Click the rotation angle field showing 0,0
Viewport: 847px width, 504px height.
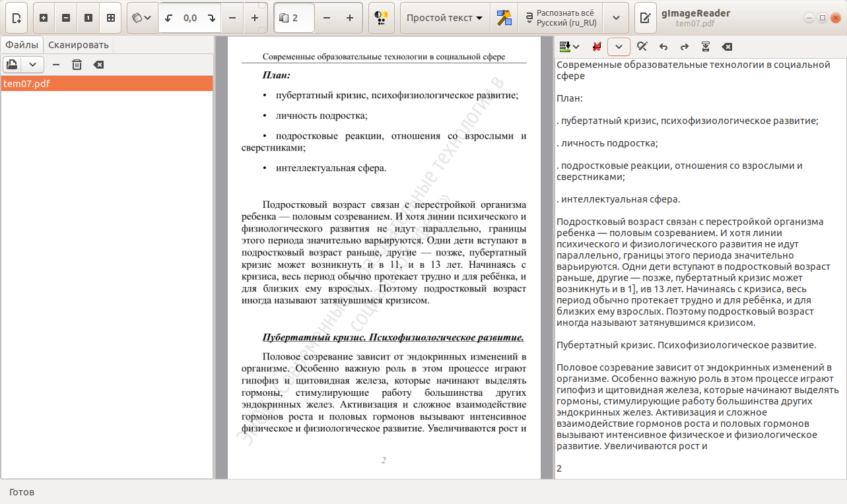pyautogui.click(x=190, y=18)
